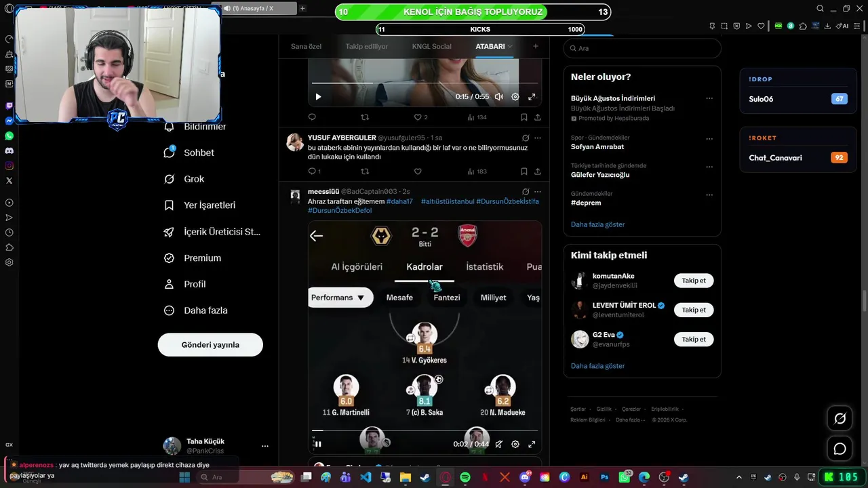
Task: Open history clock icon in Opera GX sidebar
Action: (9, 232)
